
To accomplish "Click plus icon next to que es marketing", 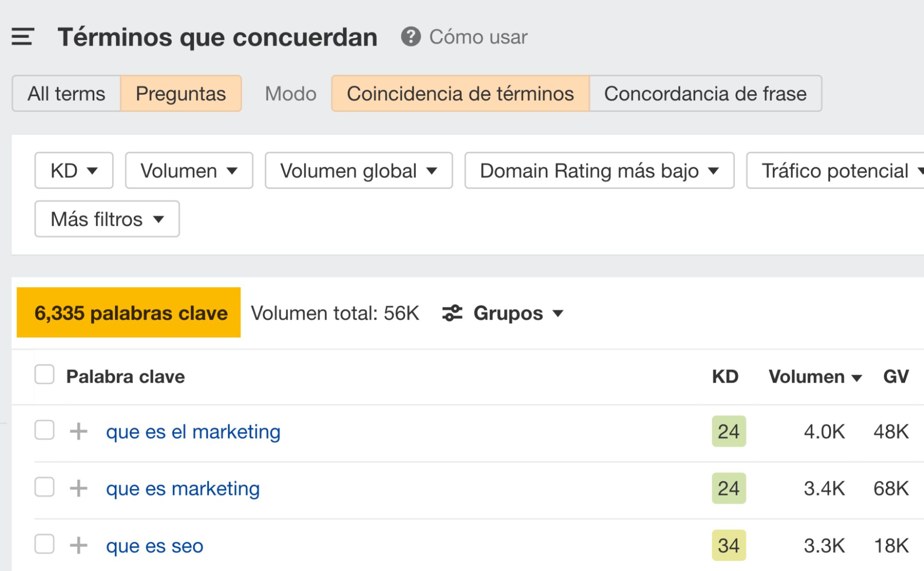I will tap(80, 488).
